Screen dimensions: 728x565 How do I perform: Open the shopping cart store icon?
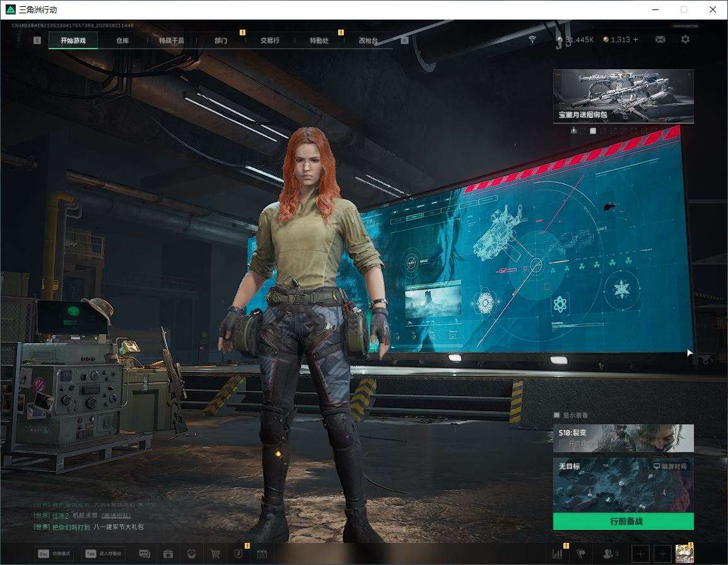coord(215,554)
